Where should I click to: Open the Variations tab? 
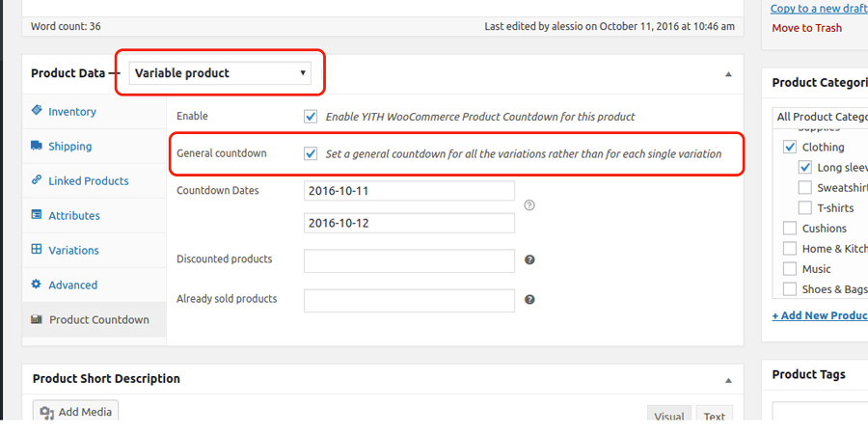pos(95,250)
